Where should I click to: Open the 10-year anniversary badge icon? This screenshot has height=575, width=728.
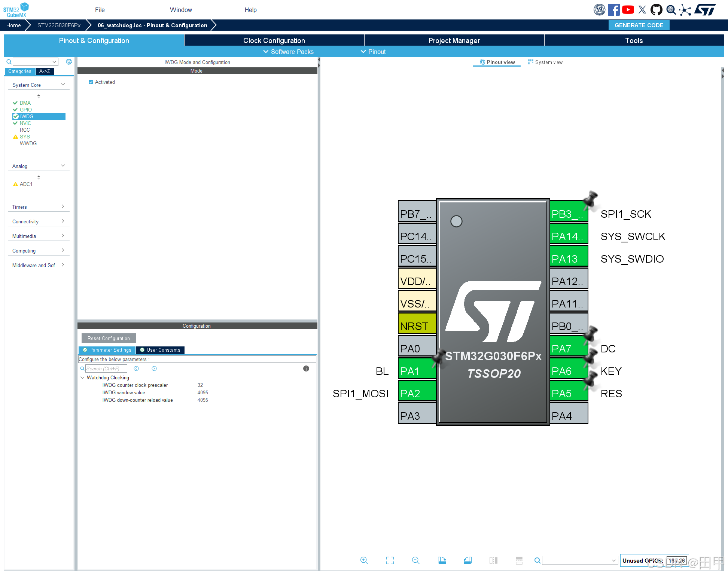599,10
